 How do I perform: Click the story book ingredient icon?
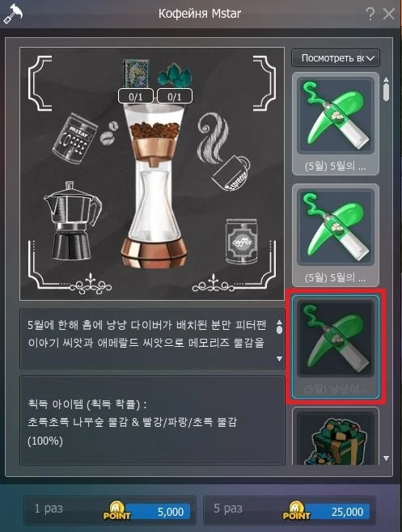136,74
